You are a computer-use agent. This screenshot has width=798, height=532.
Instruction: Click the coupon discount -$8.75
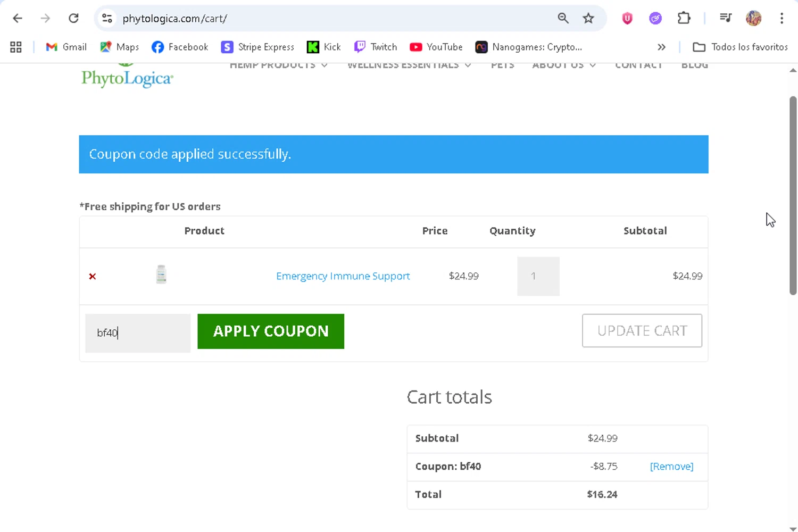coord(604,467)
